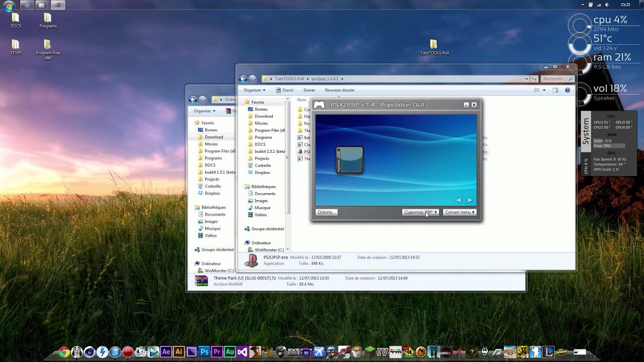The width and height of the screenshot is (644, 362).
Task: Launch Adobe Illustrator from the dock
Action: [x=179, y=352]
